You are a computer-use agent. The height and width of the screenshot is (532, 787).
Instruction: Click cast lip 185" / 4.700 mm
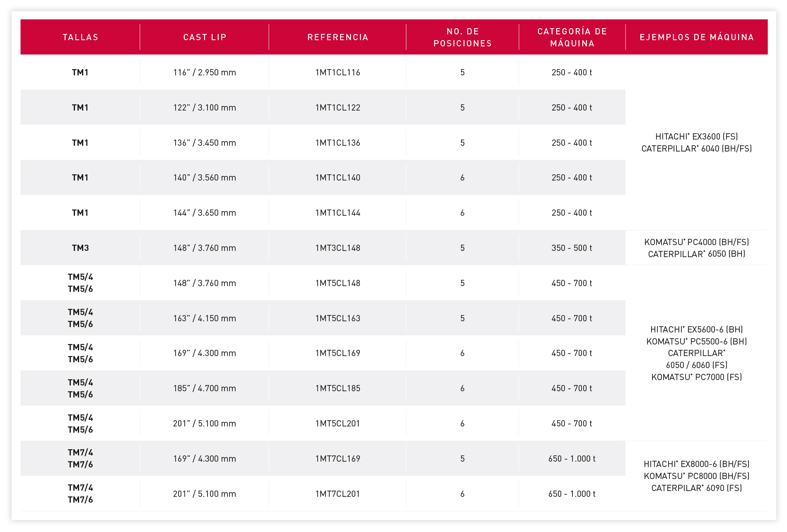205,388
